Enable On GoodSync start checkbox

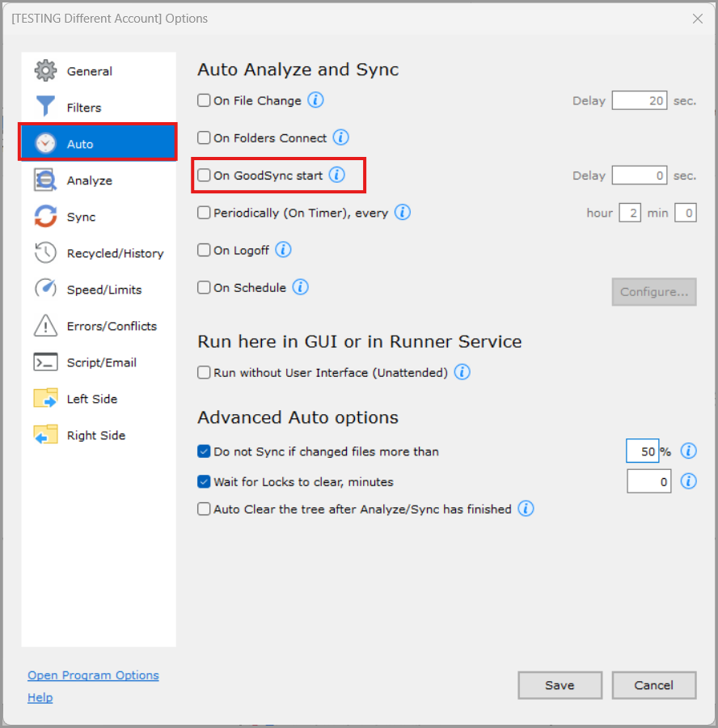[x=204, y=175]
